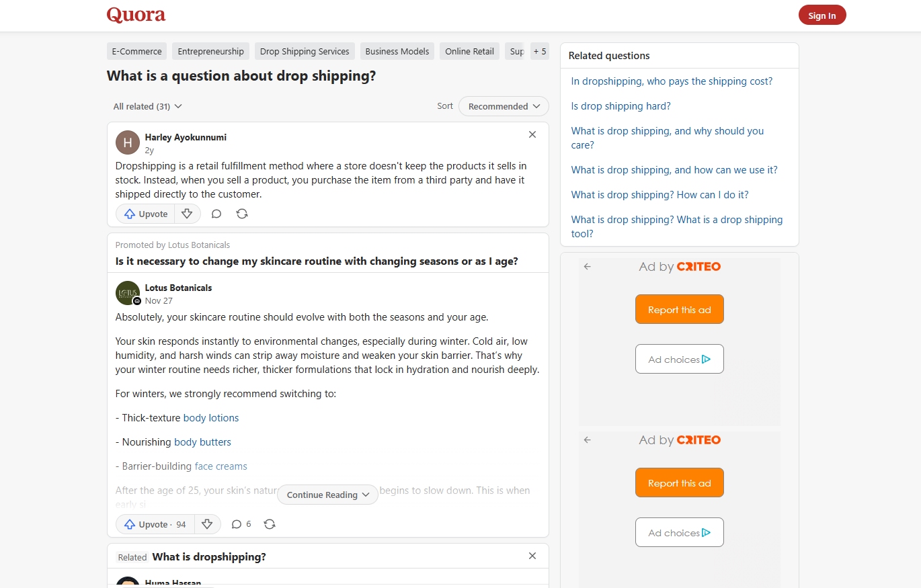
Task: Open the "Is drop shipping hard?" related question
Action: pos(620,106)
